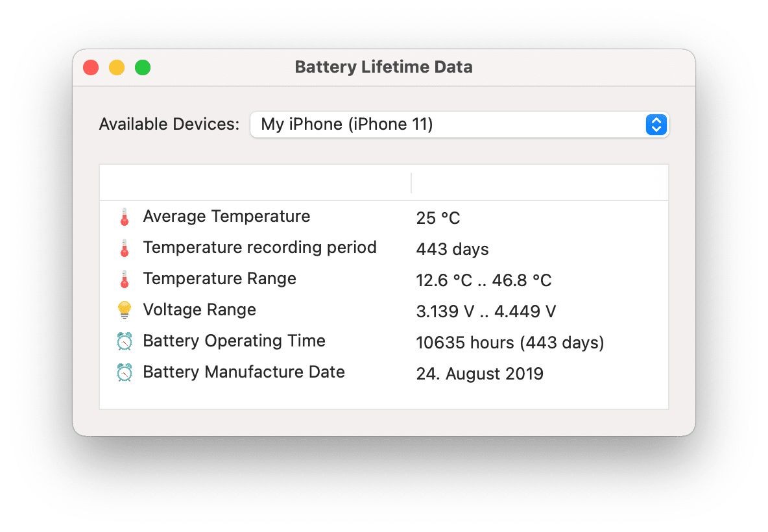Click light bulb icon beside Voltage Range
The height and width of the screenshot is (532, 768).
pos(125,310)
